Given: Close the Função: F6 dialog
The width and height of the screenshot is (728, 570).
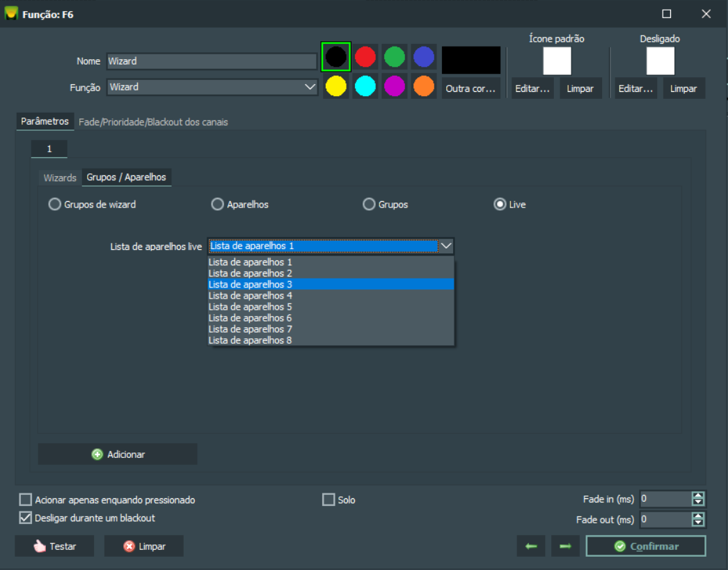Looking at the screenshot, I should click(x=706, y=14).
